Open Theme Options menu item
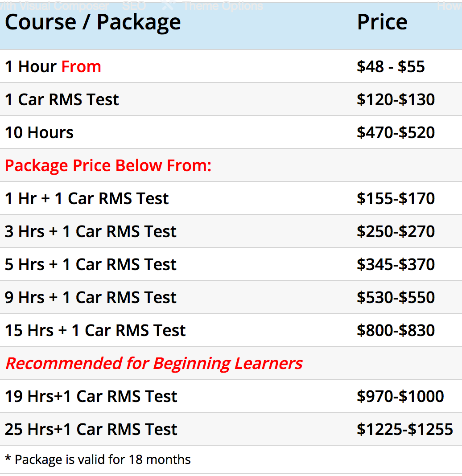 pos(223,6)
